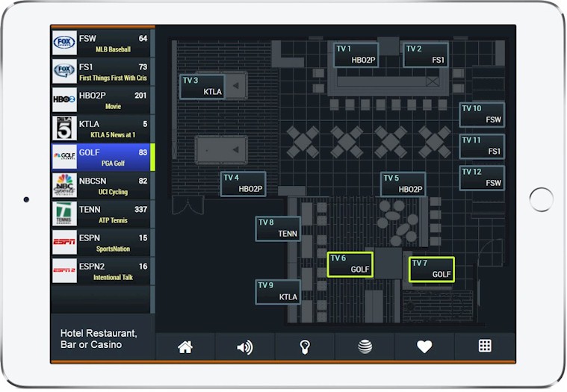Select highlighted TV 6 showing GOLF

pyautogui.click(x=350, y=264)
